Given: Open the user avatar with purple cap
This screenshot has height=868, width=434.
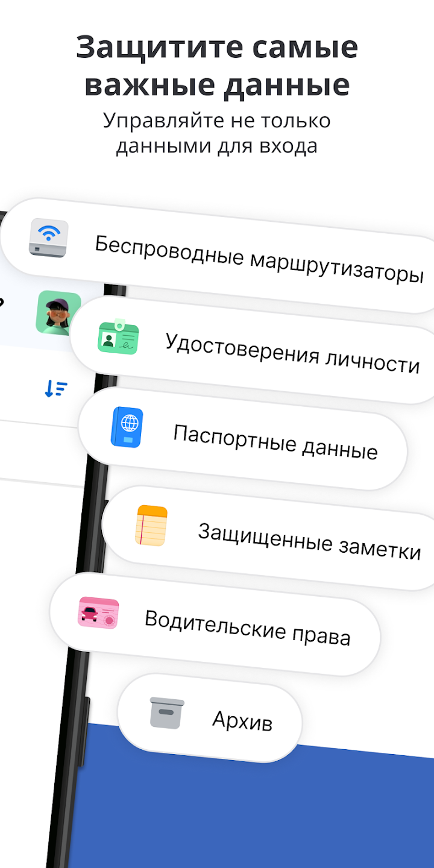Looking at the screenshot, I should pos(58,312).
